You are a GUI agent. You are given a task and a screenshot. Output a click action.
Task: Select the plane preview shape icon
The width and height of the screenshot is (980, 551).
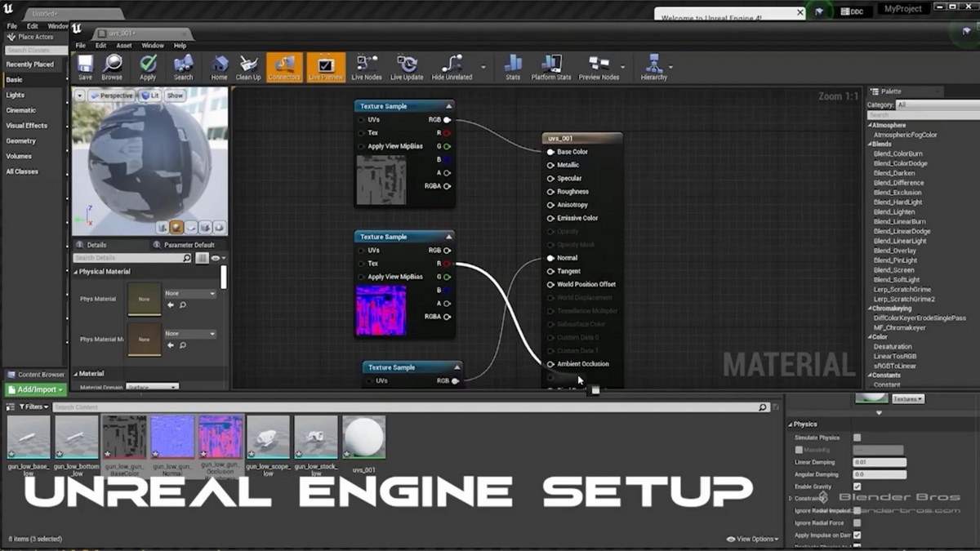coord(191,228)
